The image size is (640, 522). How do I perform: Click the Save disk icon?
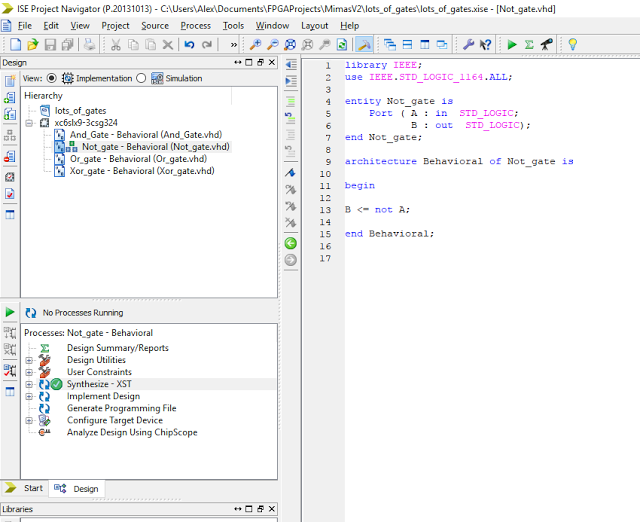(50, 44)
